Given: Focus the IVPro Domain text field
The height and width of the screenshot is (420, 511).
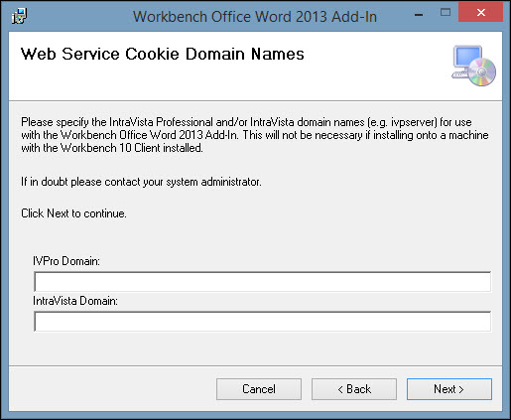Looking at the screenshot, I should coord(262,282).
